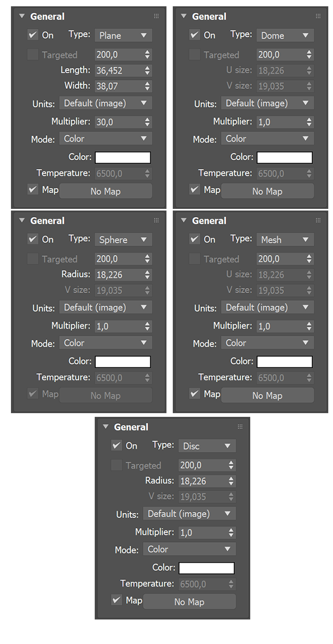
Task: Collapse the Plane light General rollout
Action: click(x=21, y=16)
